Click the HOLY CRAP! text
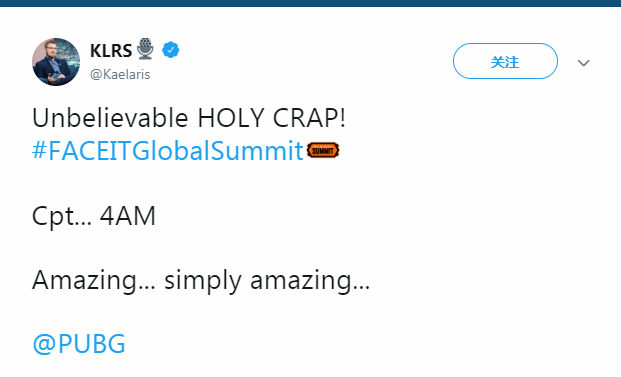The height and width of the screenshot is (377, 621). pyautogui.click(x=272, y=118)
